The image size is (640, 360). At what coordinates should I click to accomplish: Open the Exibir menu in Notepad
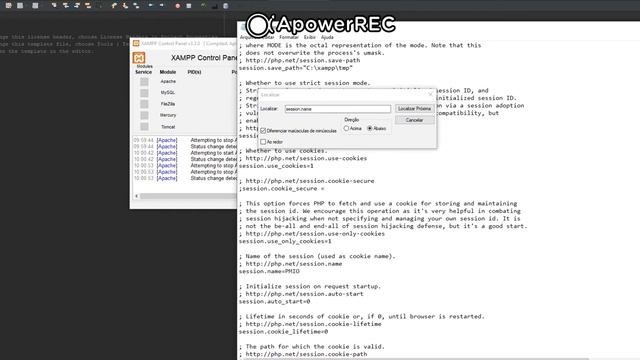pos(309,37)
